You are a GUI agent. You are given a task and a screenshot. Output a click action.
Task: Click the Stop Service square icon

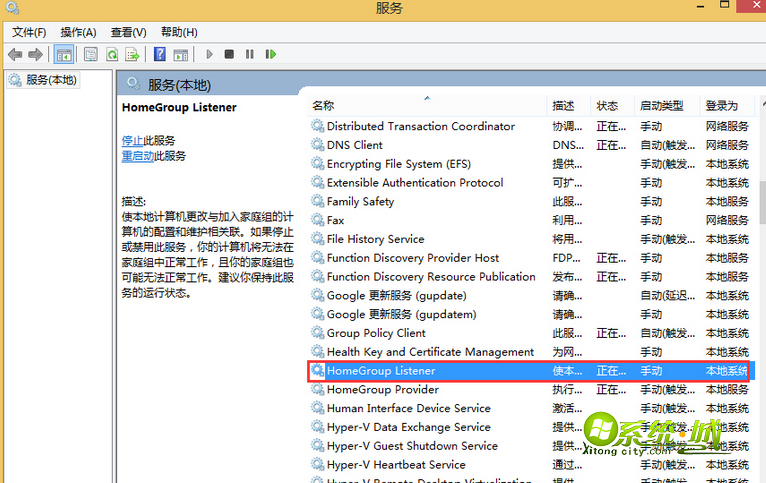click(229, 54)
